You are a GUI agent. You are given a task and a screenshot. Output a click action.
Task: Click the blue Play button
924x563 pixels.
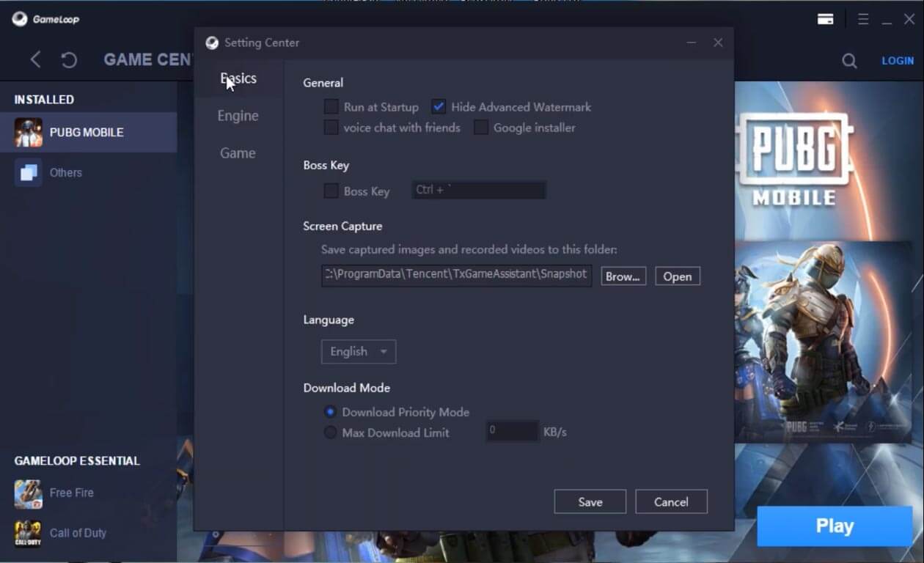(x=835, y=526)
